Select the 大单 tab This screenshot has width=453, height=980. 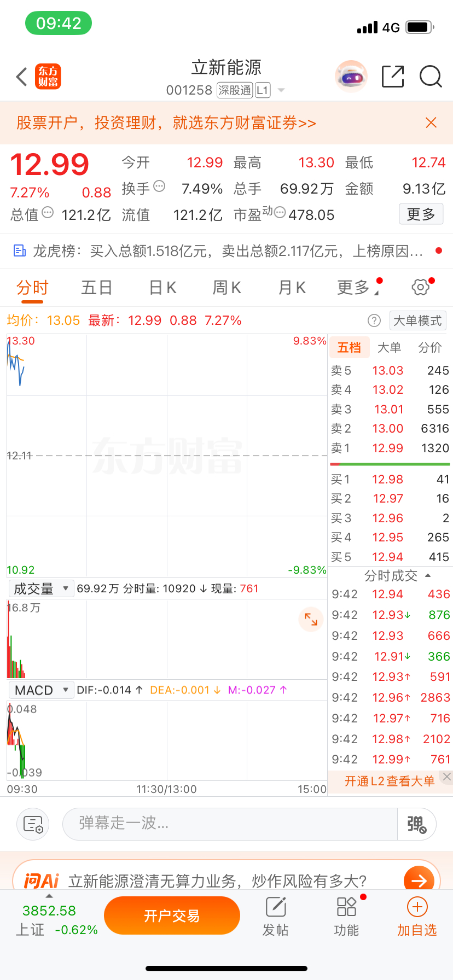pyautogui.click(x=389, y=347)
